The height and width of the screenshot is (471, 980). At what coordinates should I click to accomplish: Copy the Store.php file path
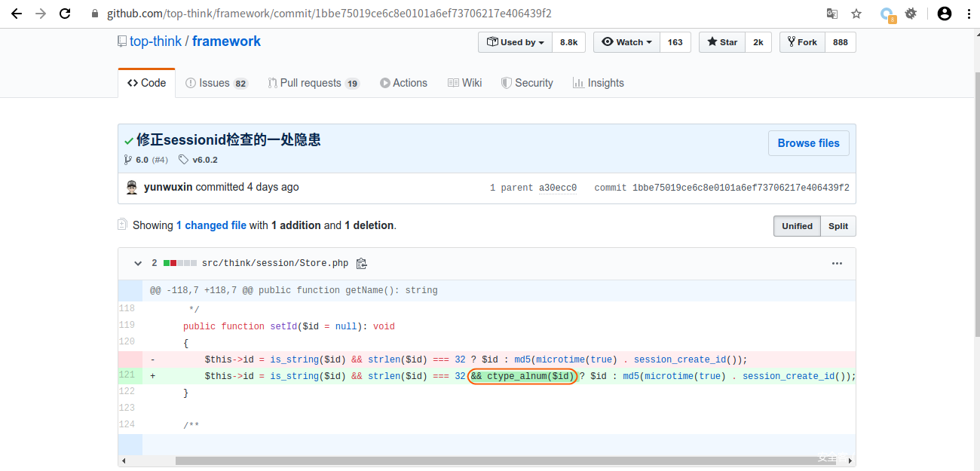coord(361,264)
